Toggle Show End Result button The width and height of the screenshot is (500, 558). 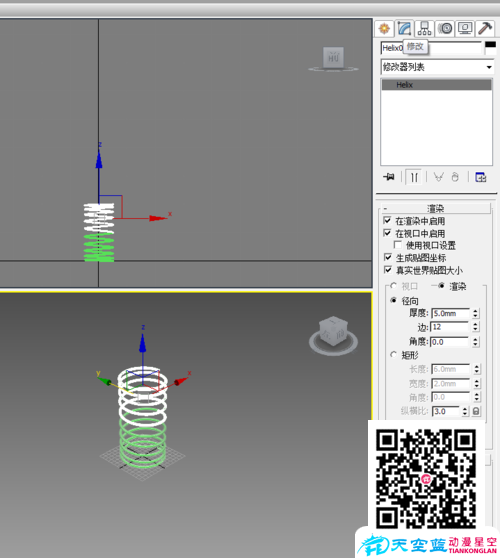tap(414, 177)
